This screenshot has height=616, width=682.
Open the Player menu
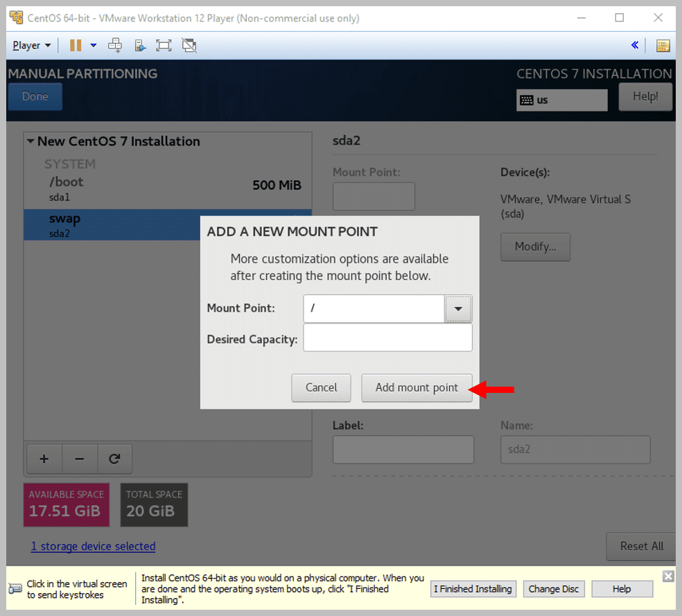pos(31,45)
